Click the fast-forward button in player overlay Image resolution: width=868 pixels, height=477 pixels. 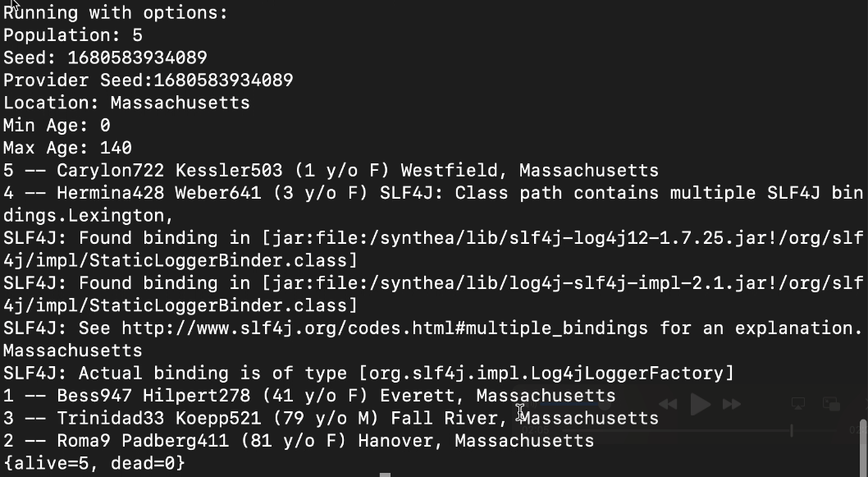pos(732,404)
